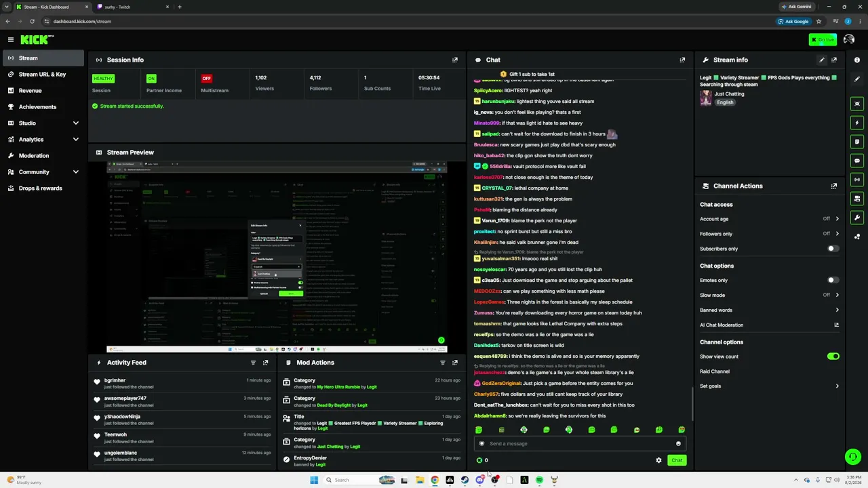868x488 pixels.
Task: Open Discord from the taskbar
Action: (x=479, y=480)
